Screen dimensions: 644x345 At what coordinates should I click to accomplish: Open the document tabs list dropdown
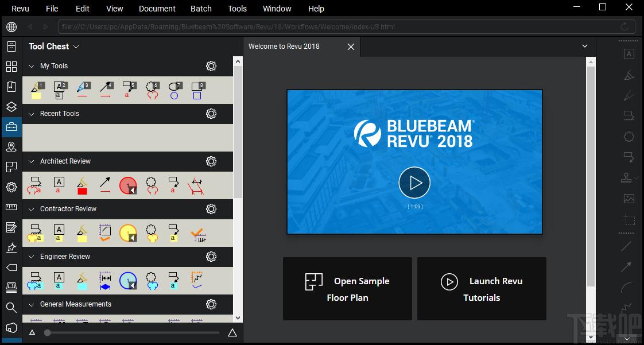pyautogui.click(x=585, y=46)
